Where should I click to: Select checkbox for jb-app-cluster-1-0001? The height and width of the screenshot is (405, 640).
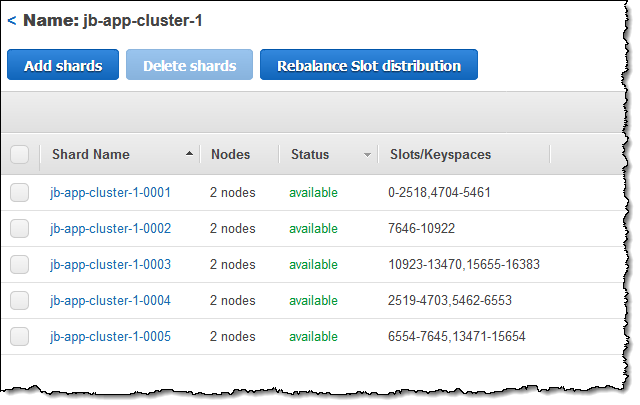tap(20, 193)
